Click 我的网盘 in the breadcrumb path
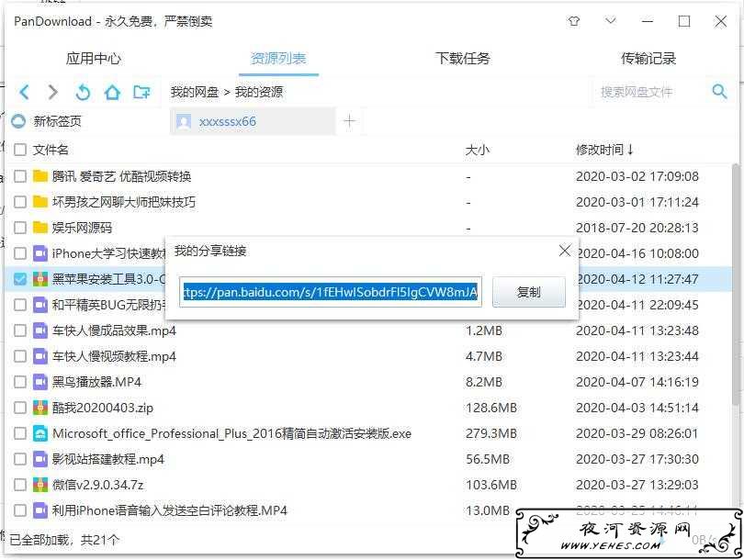The width and height of the screenshot is (744, 560). coord(195,92)
